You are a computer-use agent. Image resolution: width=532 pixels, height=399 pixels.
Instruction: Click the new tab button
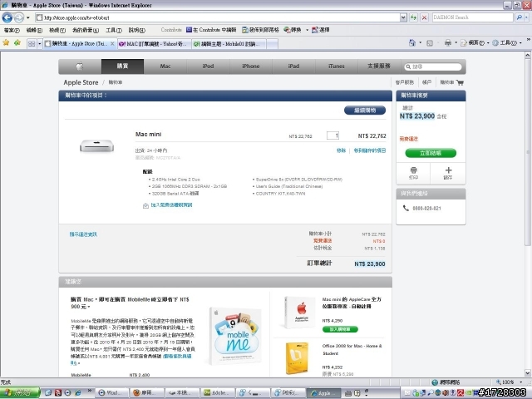pyautogui.click(x=272, y=44)
